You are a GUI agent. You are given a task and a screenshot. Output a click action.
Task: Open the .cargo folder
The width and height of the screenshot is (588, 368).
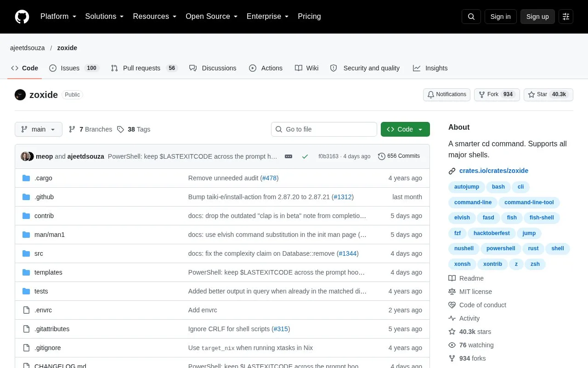(x=43, y=178)
